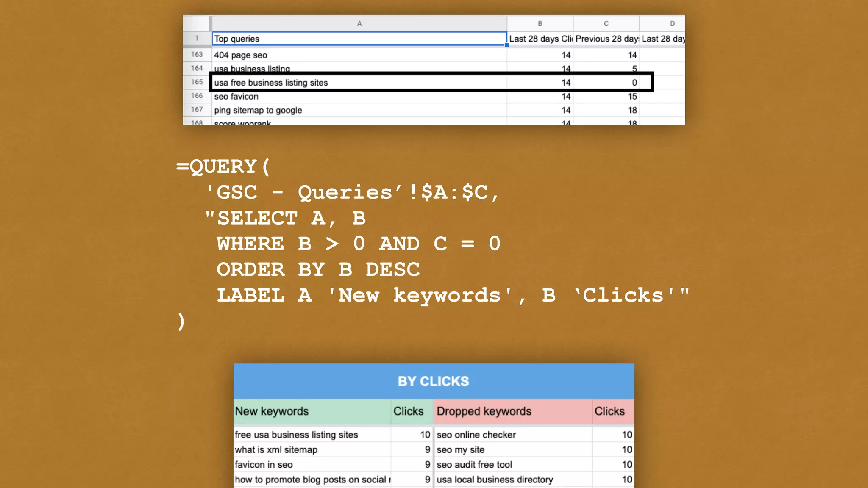Click 'seo audit free tool' cell

[513, 464]
